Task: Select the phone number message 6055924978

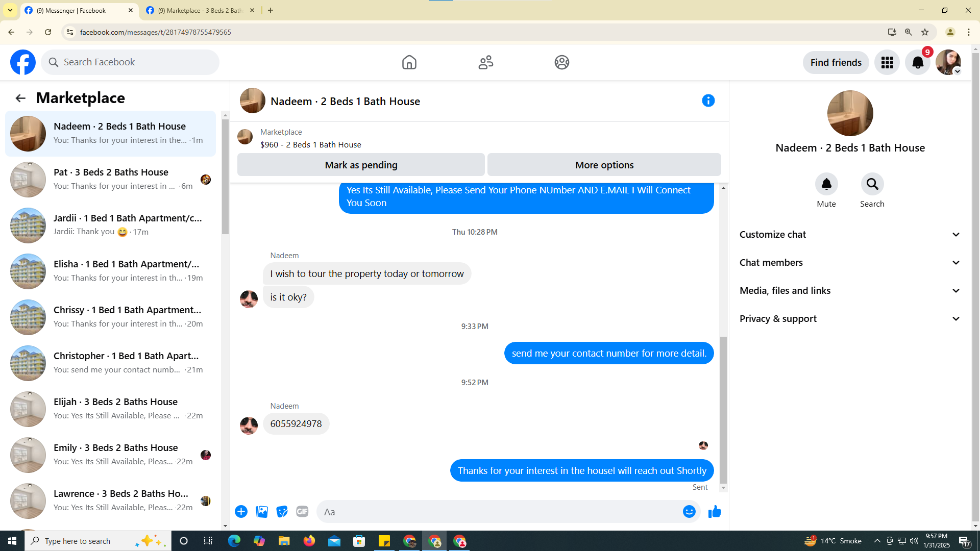Action: pyautogui.click(x=296, y=424)
